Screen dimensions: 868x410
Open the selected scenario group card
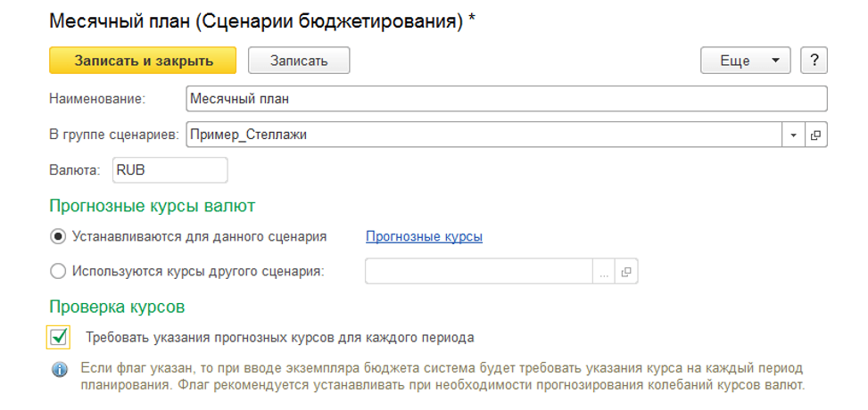(x=815, y=135)
